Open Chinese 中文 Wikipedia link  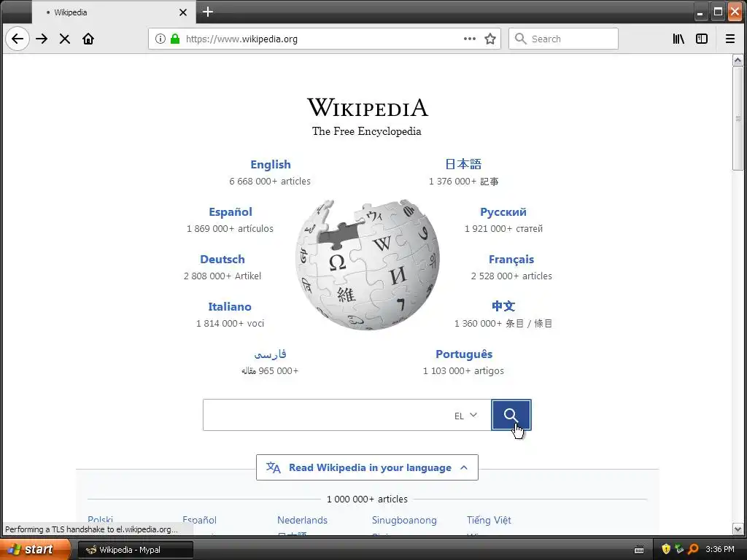pos(503,306)
